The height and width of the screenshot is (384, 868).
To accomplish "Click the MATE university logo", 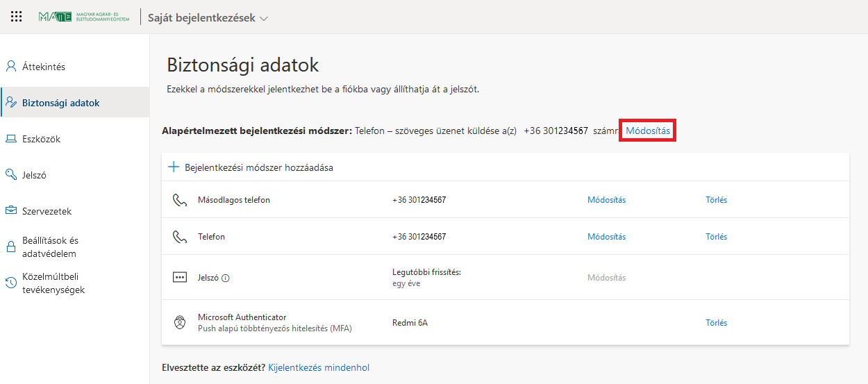I will click(x=84, y=17).
